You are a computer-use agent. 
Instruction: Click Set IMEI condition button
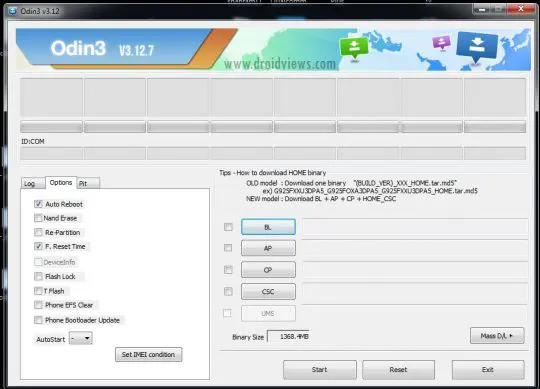pos(148,355)
